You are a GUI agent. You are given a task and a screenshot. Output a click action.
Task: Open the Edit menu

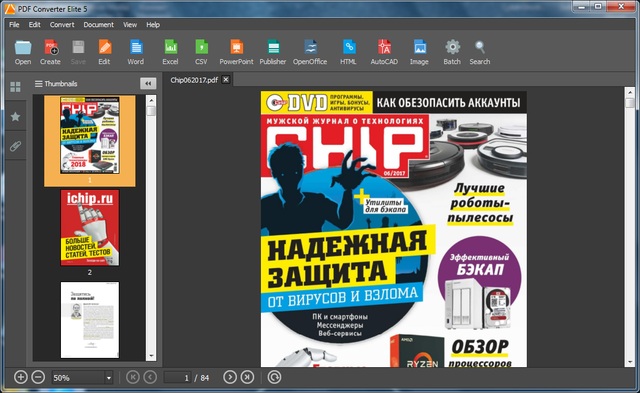[x=34, y=24]
